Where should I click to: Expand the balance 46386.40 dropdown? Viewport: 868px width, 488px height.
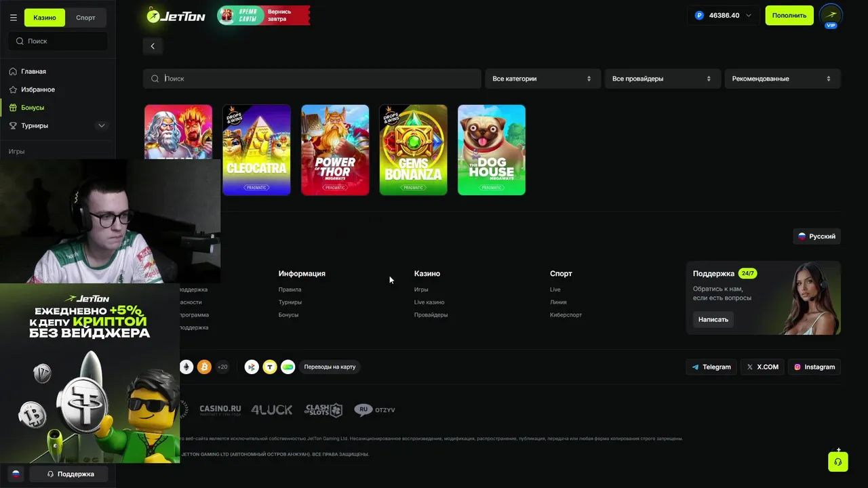[x=724, y=15]
